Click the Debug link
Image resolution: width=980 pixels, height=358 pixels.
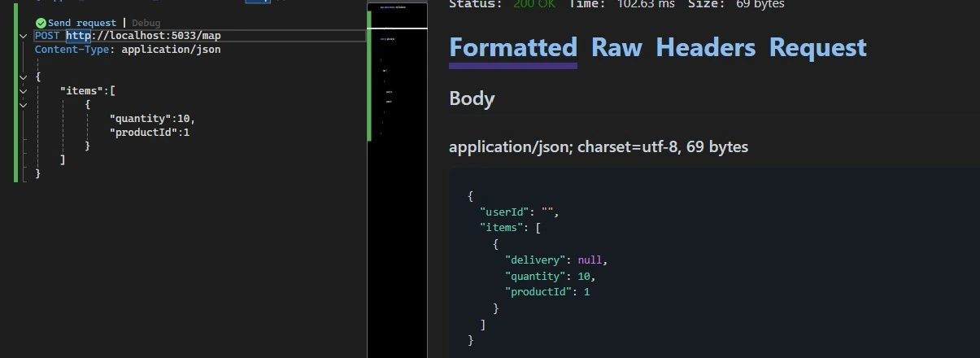146,23
